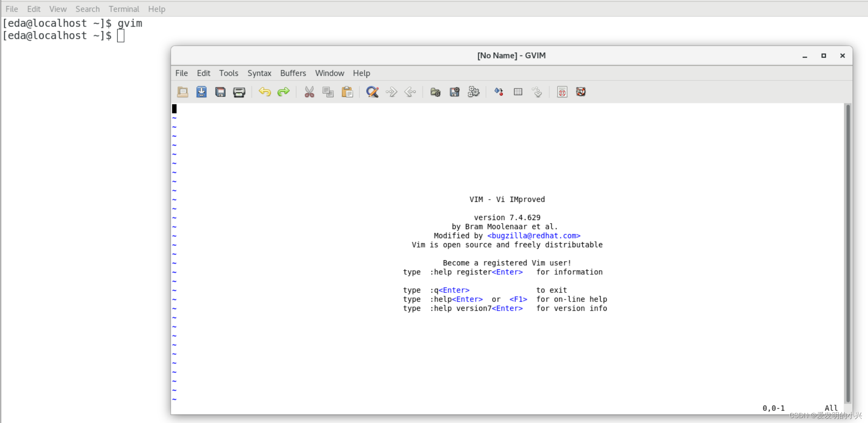Open Vim Help lifebuoy document icon
This screenshot has height=423, width=868.
click(562, 92)
